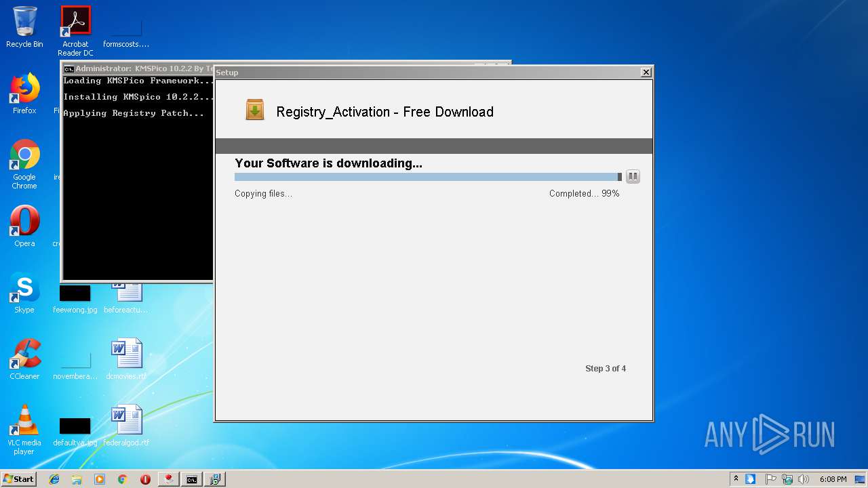Click 'Applying Registry Patch...' line in console

click(x=134, y=113)
